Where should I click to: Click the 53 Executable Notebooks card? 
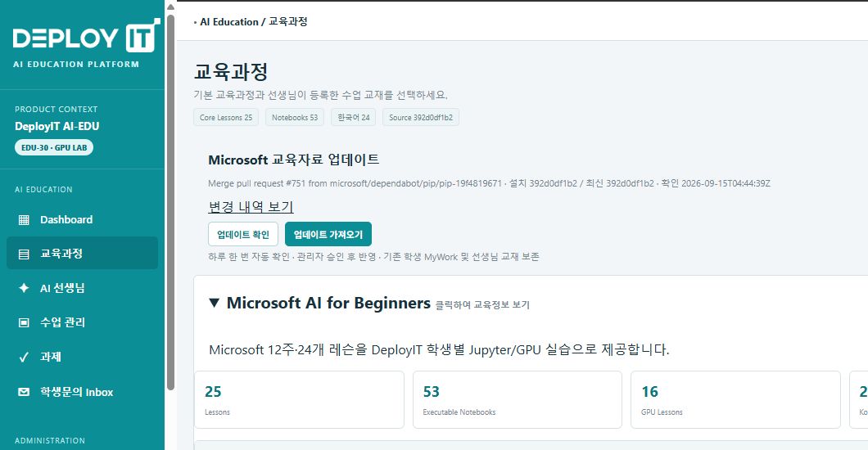(518, 400)
